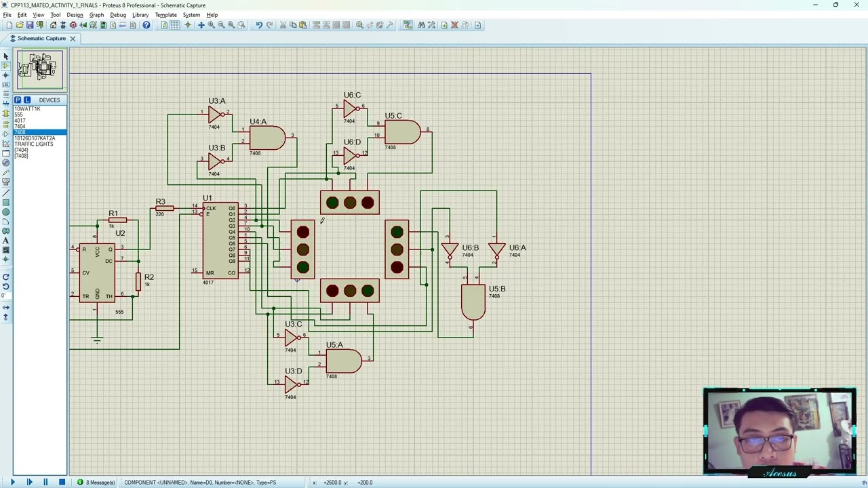Stop the simulation

click(x=62, y=483)
